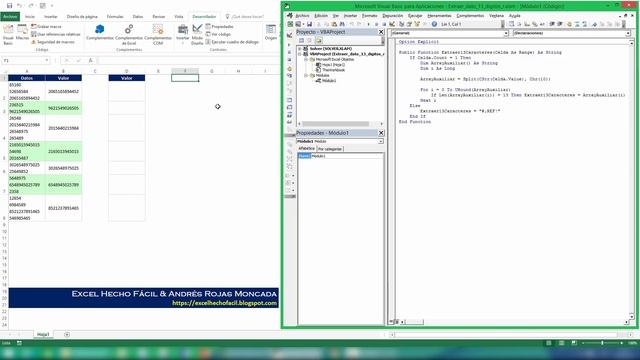Collapse the VBAProject tree node
Image resolution: width=640 pixels, height=360 pixels.
[x=300, y=54]
